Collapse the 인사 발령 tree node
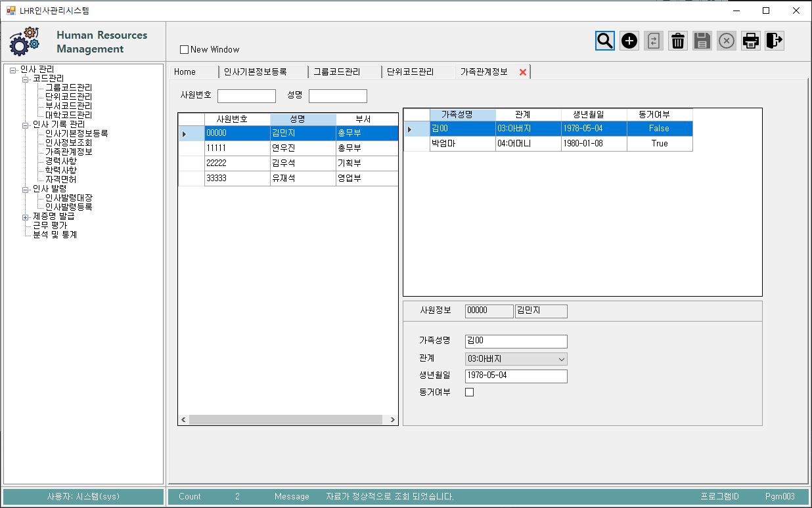Screen dimensions: 812x508 [26, 189]
